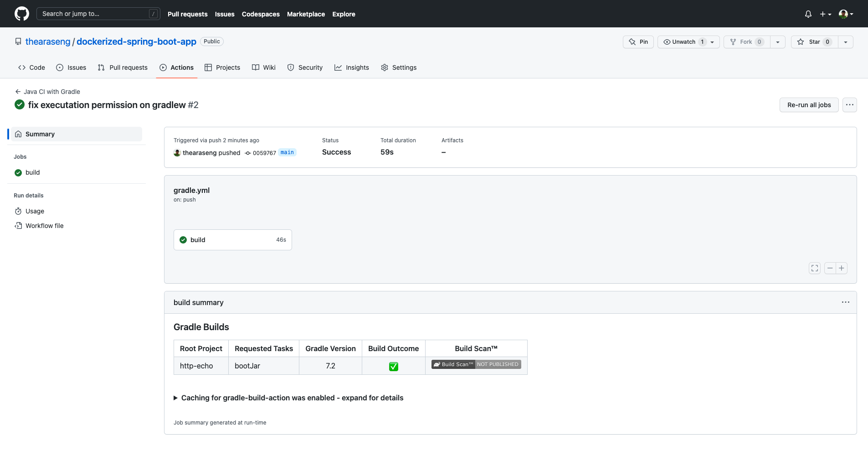
Task: Open Workflow file in sidebar
Action: [x=77, y=226]
